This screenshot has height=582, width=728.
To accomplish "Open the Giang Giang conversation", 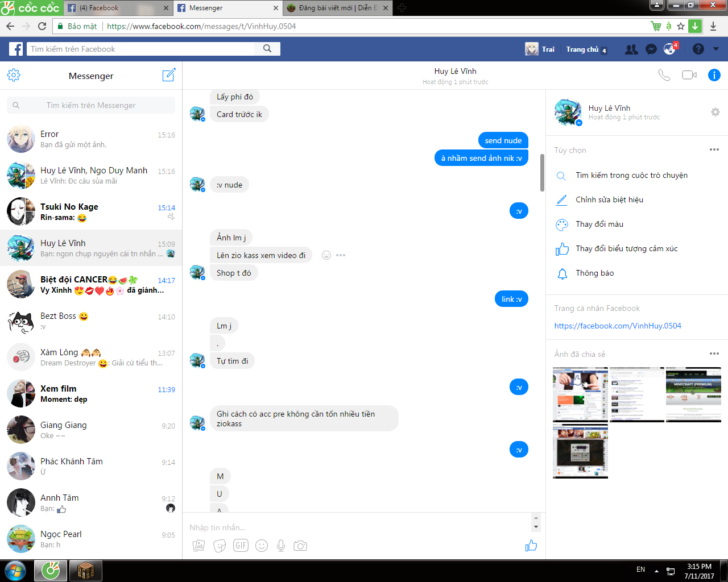I will [x=91, y=430].
